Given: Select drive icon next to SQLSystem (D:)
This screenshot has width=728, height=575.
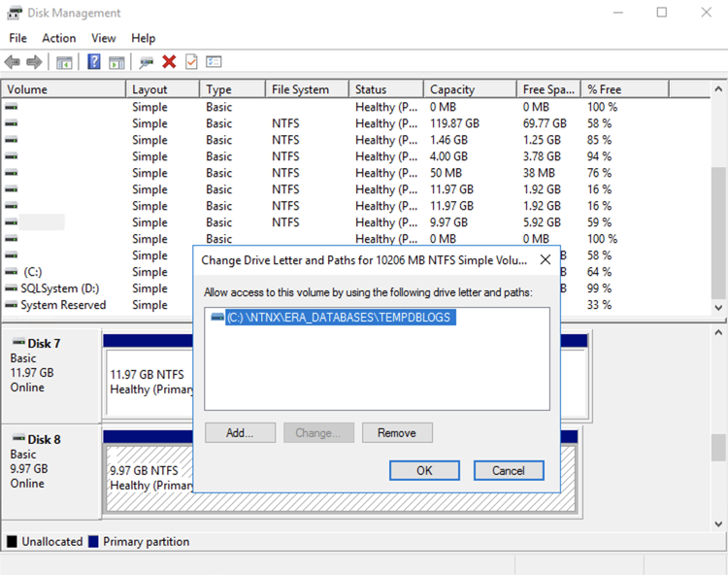Looking at the screenshot, I should (x=11, y=288).
